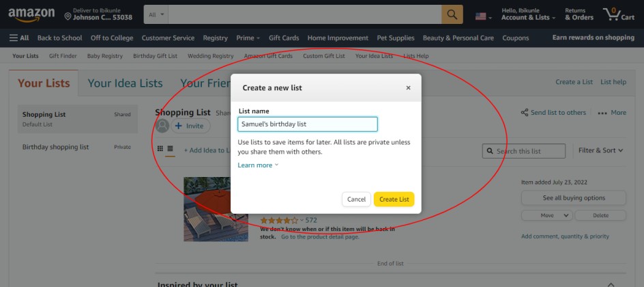Open Custom Gift List in subnav
Image resolution: width=644 pixels, height=287 pixels.
tap(324, 56)
